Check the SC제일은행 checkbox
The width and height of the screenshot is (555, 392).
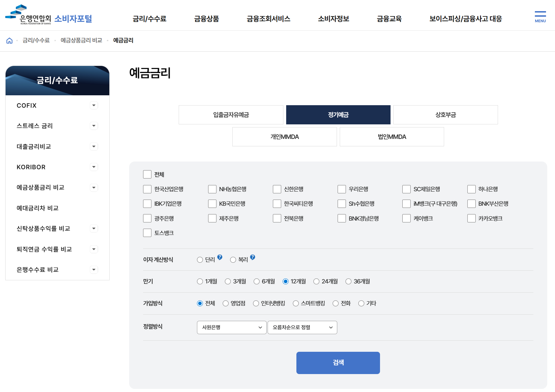[406, 189]
